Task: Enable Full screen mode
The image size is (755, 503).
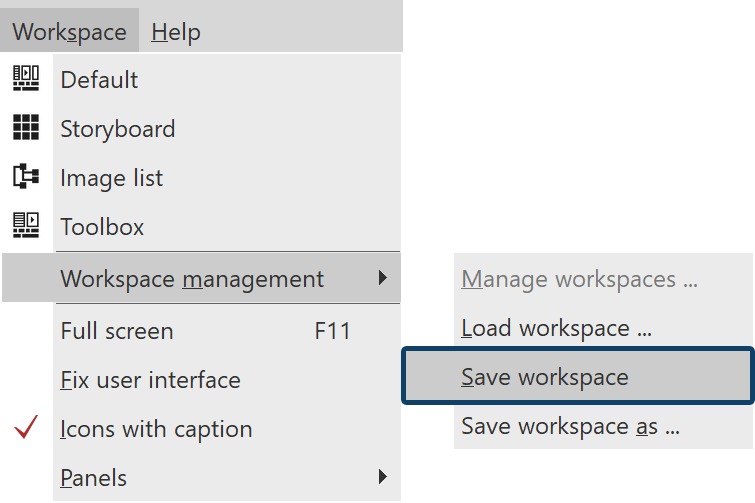Action: pyautogui.click(x=117, y=331)
